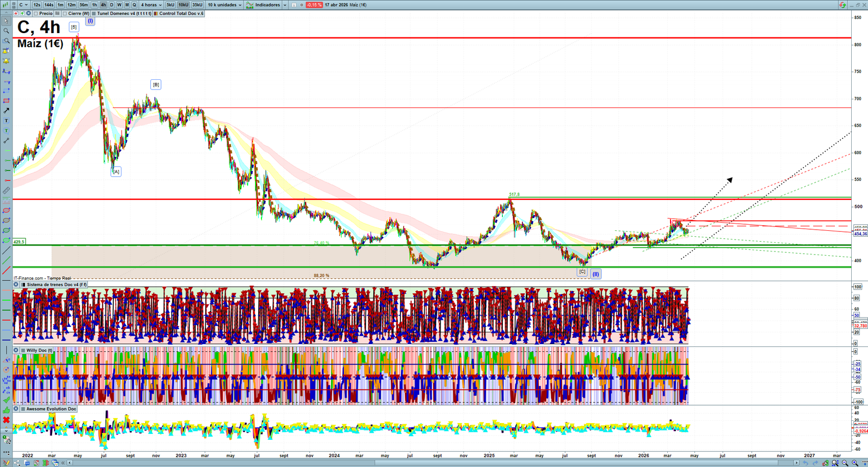868x467 pixels.
Task: Click the 12m timeframe button
Action: click(72, 5)
